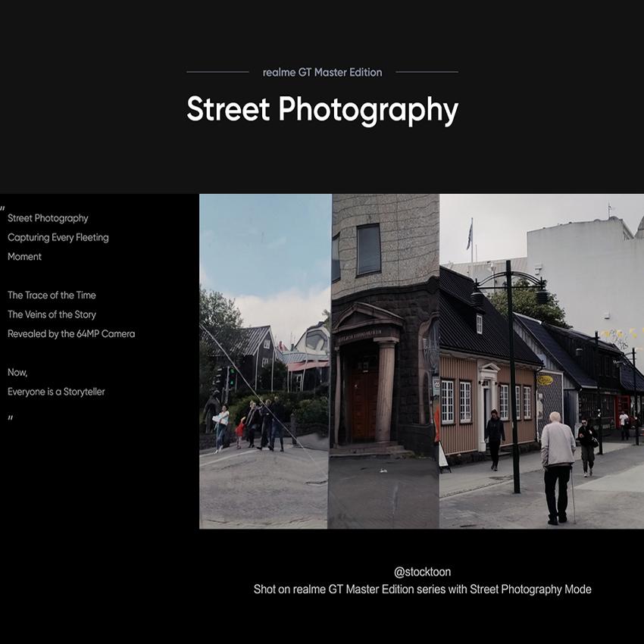Click the @stocktoon credit handle

(x=422, y=572)
